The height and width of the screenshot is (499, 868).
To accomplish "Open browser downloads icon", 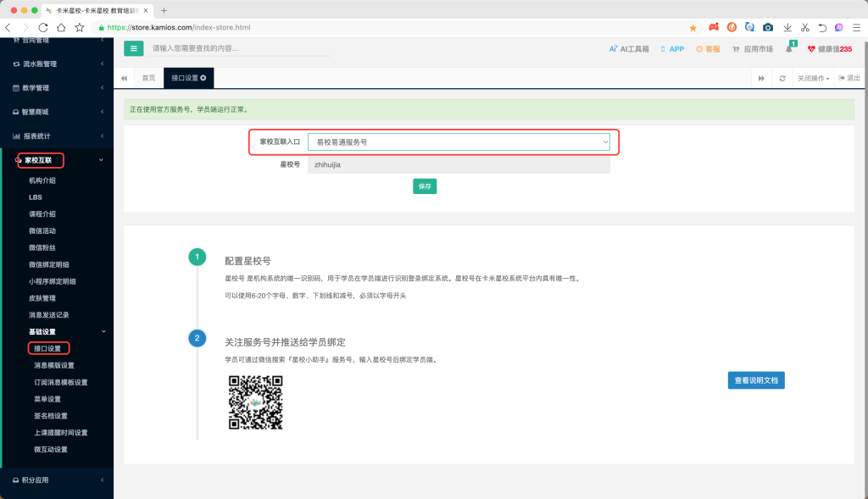I will 787,27.
